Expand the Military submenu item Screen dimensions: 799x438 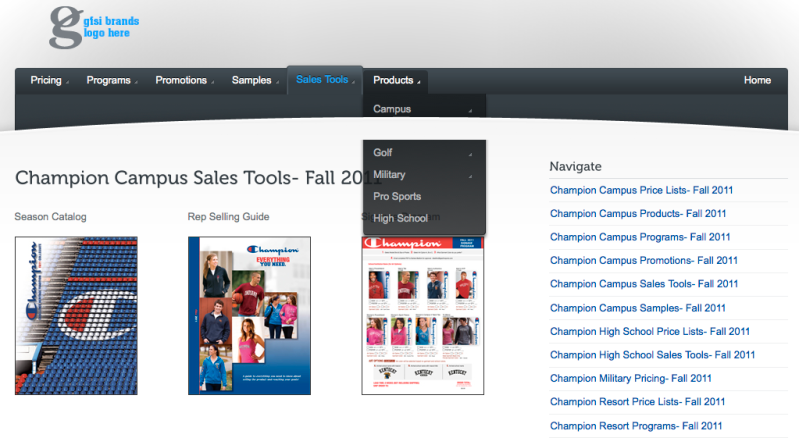[x=424, y=175]
